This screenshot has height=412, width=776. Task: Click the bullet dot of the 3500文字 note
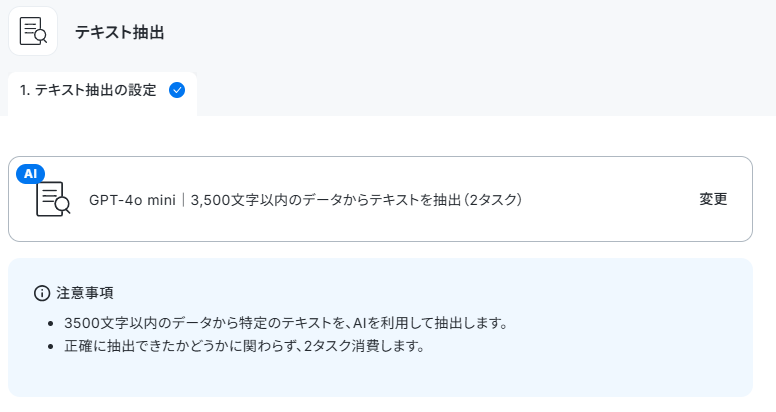click(x=50, y=324)
